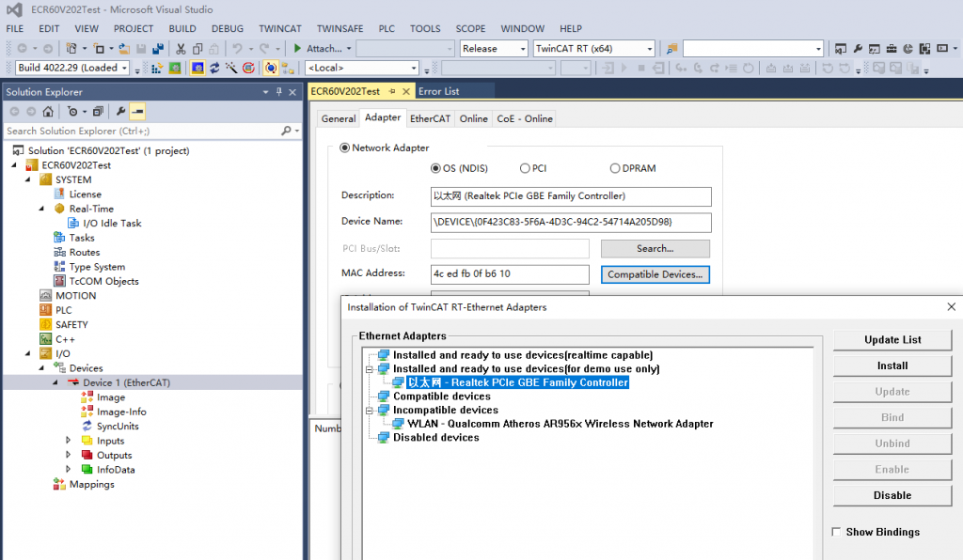
Task: Click Solution Explorer Properties wrench icon
Action: point(120,112)
